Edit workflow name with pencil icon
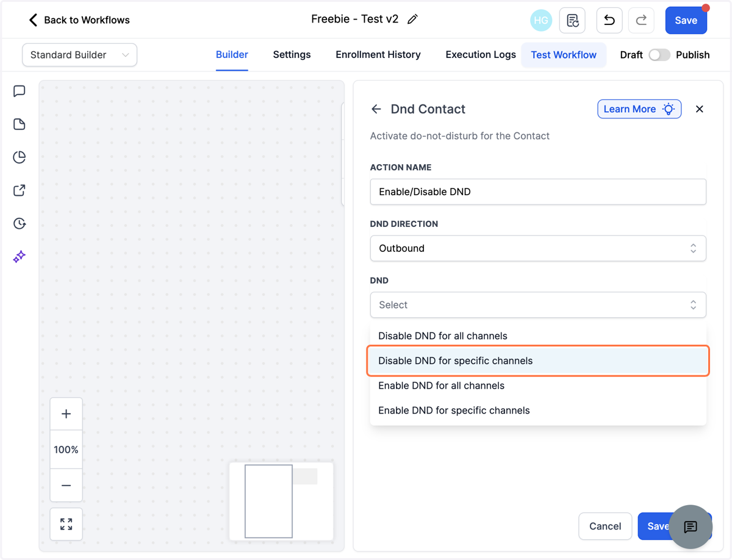 tap(413, 20)
